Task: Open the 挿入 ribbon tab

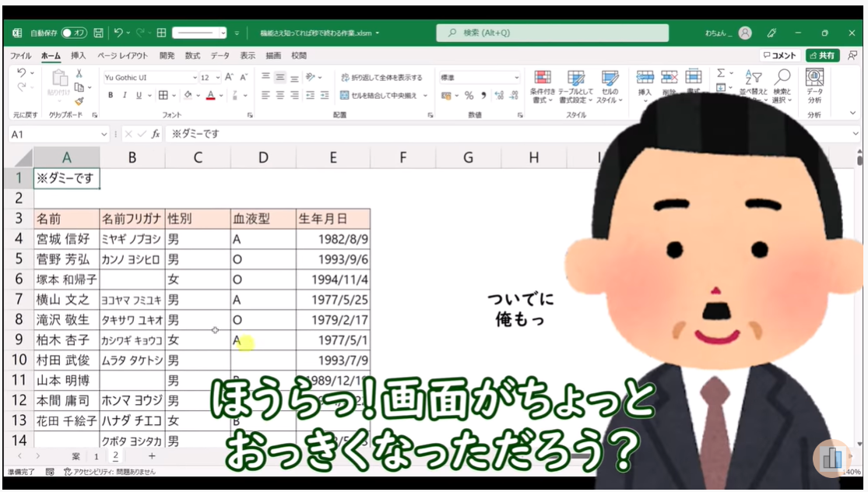Action: (78, 56)
